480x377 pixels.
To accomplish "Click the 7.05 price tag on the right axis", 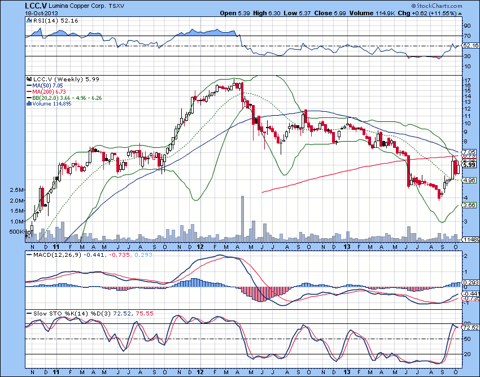I will [x=470, y=152].
